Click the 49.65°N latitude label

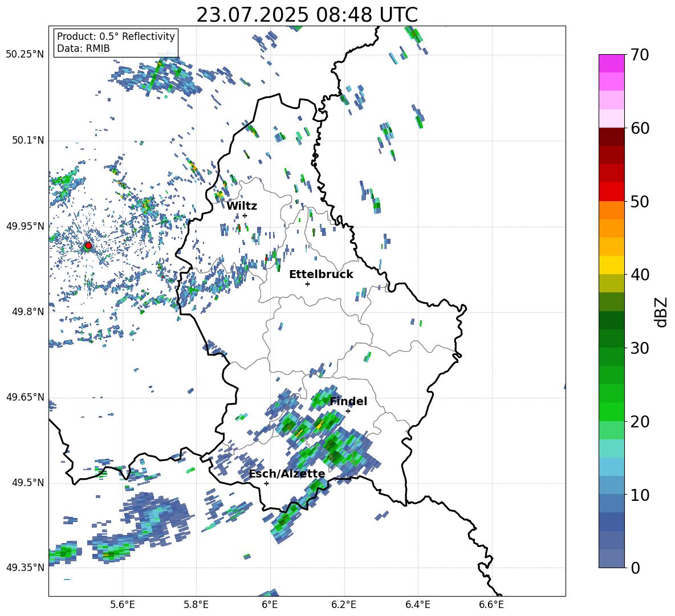click(x=25, y=397)
